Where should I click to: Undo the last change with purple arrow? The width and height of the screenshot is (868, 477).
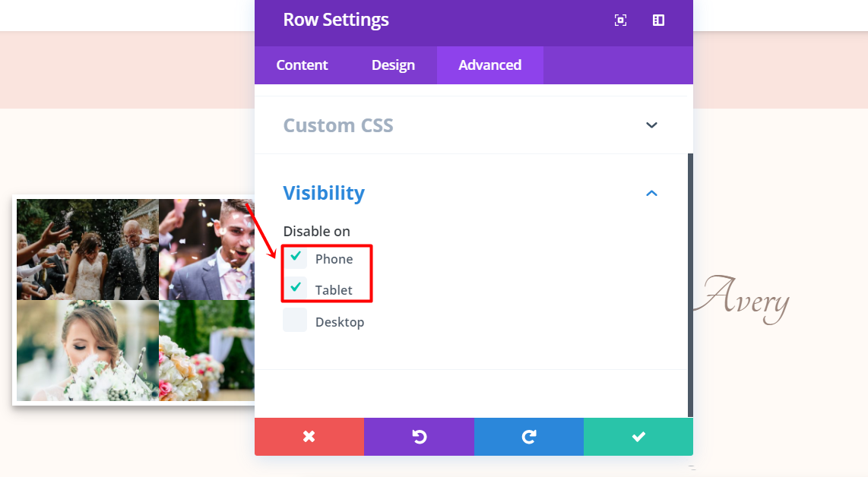pos(419,436)
